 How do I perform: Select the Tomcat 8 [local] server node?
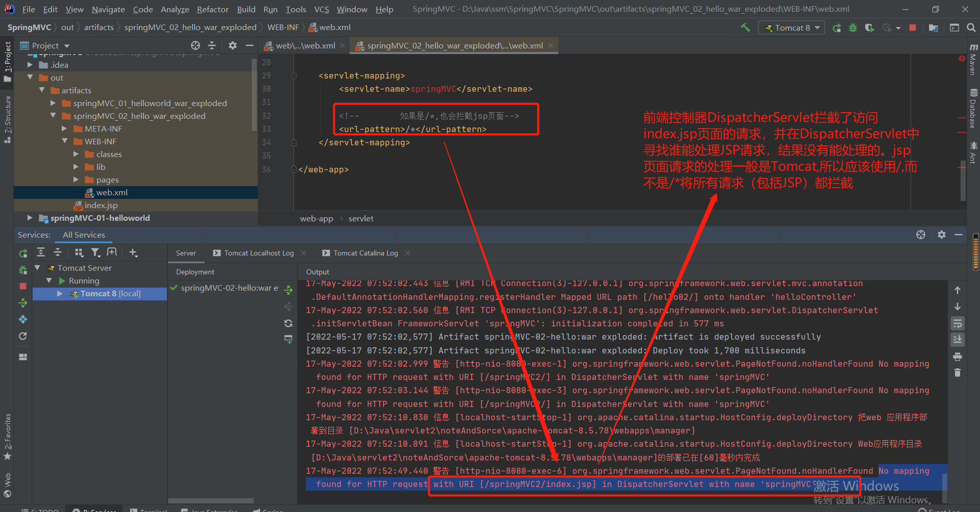coord(100,293)
